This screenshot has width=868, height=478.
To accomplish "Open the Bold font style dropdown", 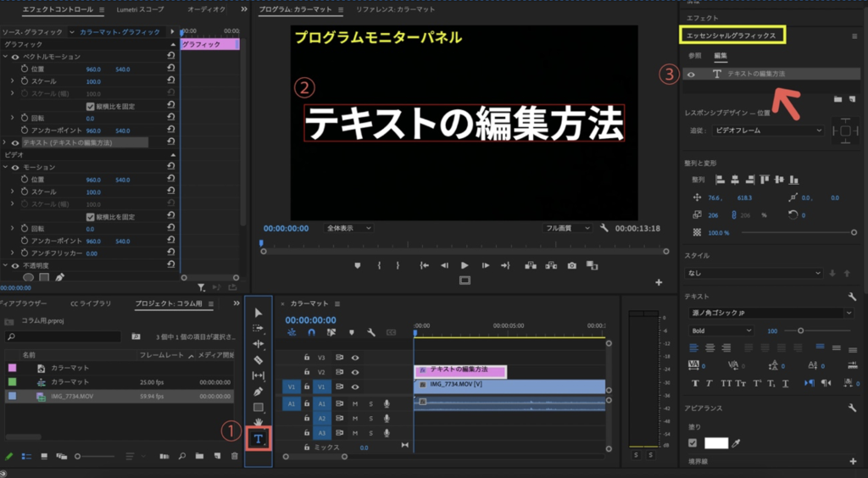I will (719, 331).
